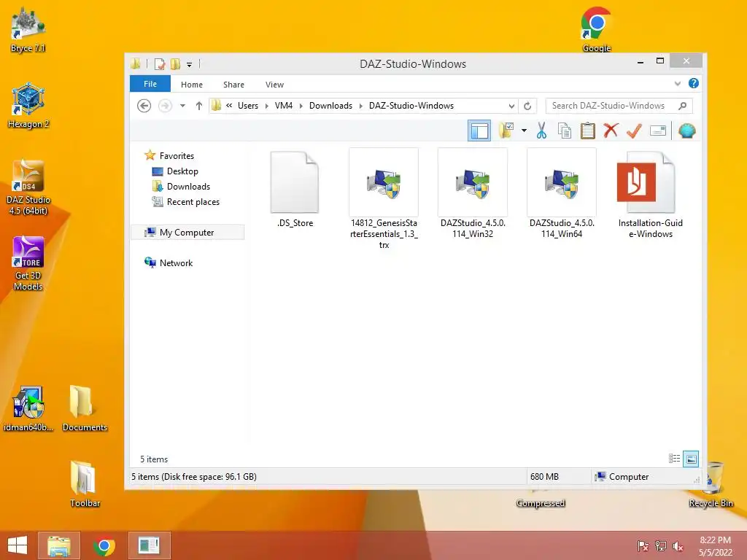The height and width of the screenshot is (560, 747).
Task: Switch to Large icons view in status bar
Action: [x=691, y=459]
